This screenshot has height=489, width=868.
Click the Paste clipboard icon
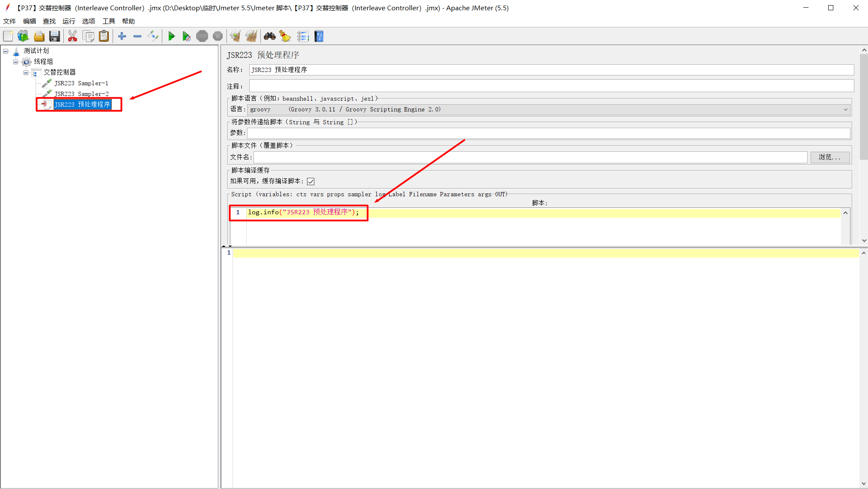104,36
